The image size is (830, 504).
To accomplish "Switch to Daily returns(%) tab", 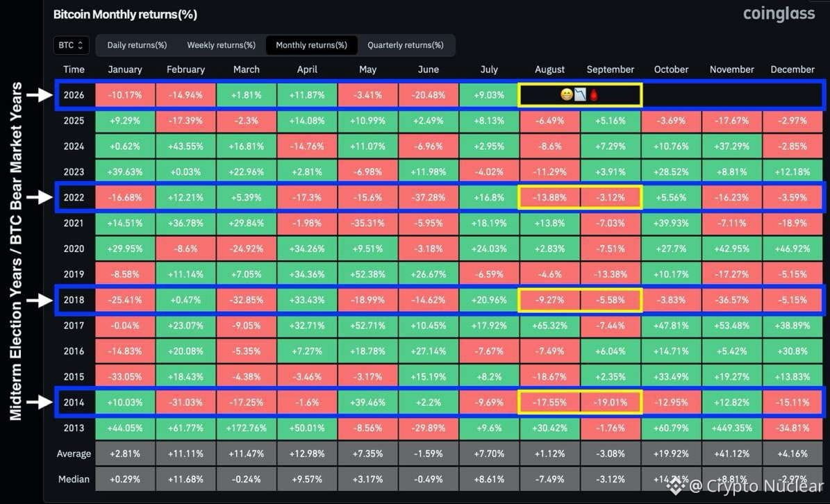I will pyautogui.click(x=137, y=45).
